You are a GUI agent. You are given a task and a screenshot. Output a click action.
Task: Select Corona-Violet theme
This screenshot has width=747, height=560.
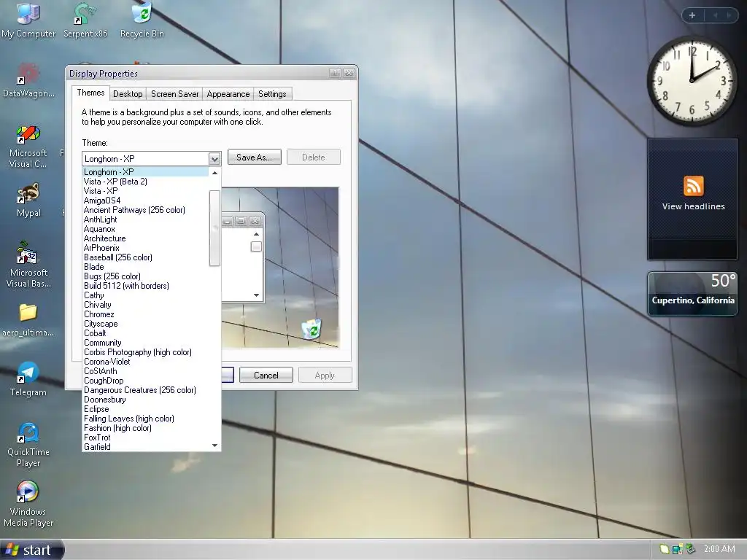[145, 362]
